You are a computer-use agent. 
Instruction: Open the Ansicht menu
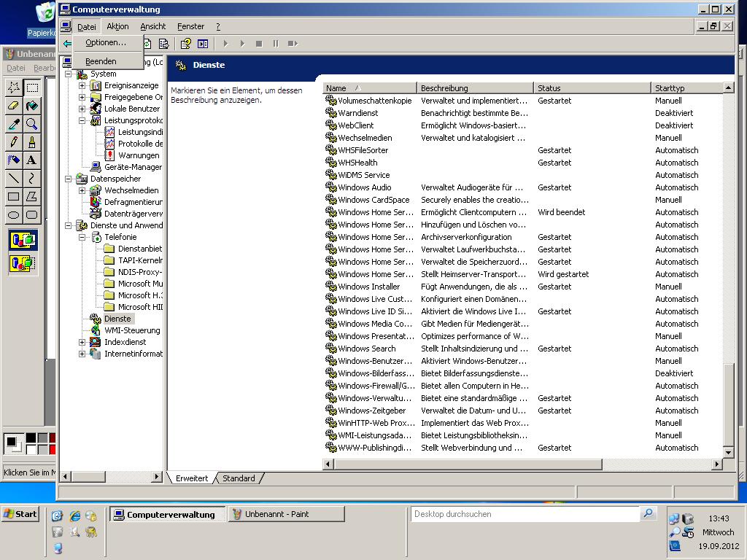(153, 27)
